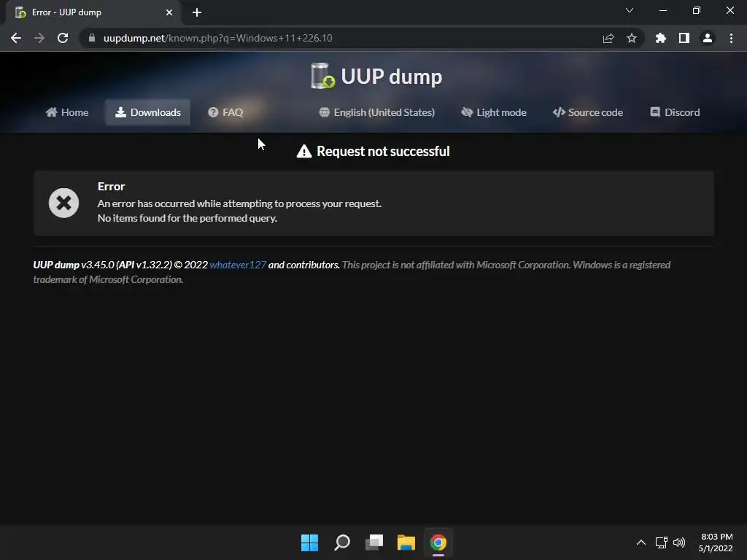This screenshot has width=747, height=560.
Task: Switch to Light mode
Action: (494, 112)
